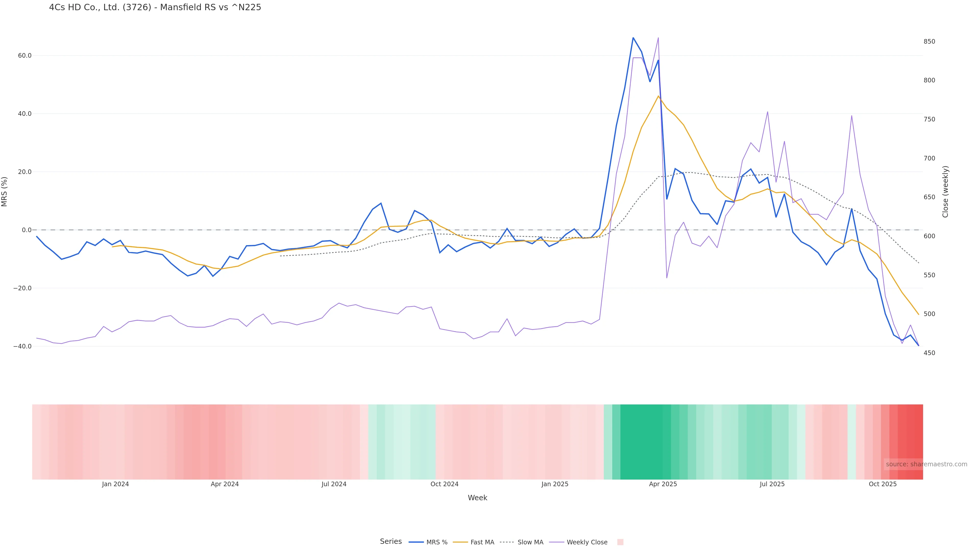Viewport: 980px width, 551px height.
Task: Click the 60.0 tick on MRS axis
Action: coord(25,56)
